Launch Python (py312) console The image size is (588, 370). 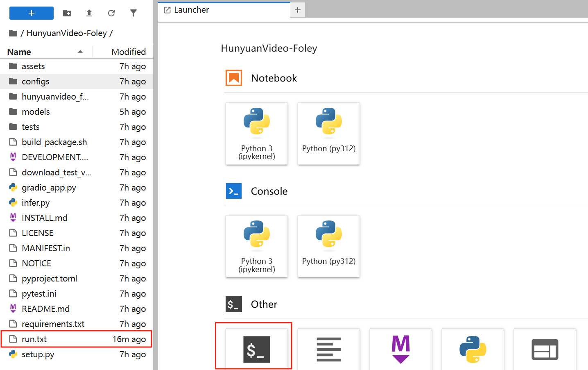[x=329, y=246]
